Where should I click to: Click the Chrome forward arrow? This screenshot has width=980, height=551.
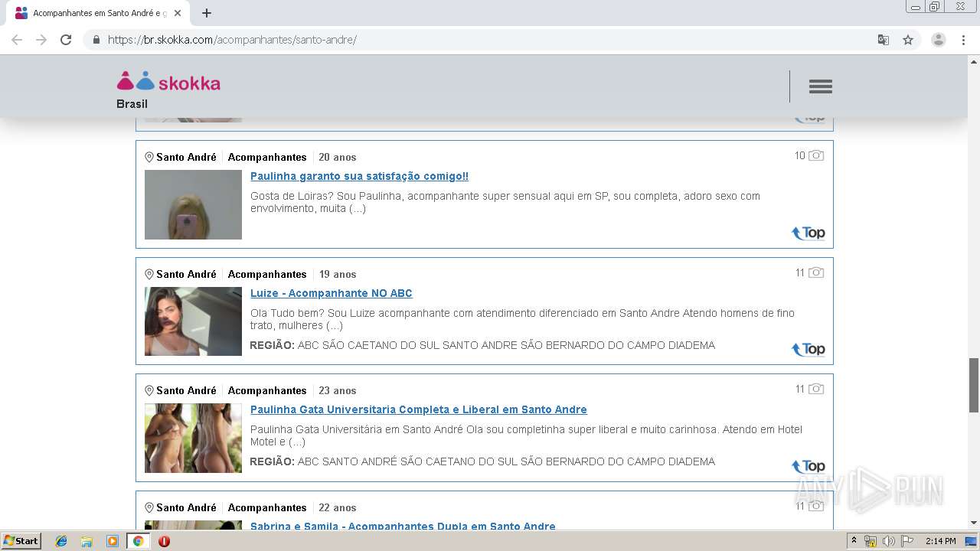click(41, 40)
